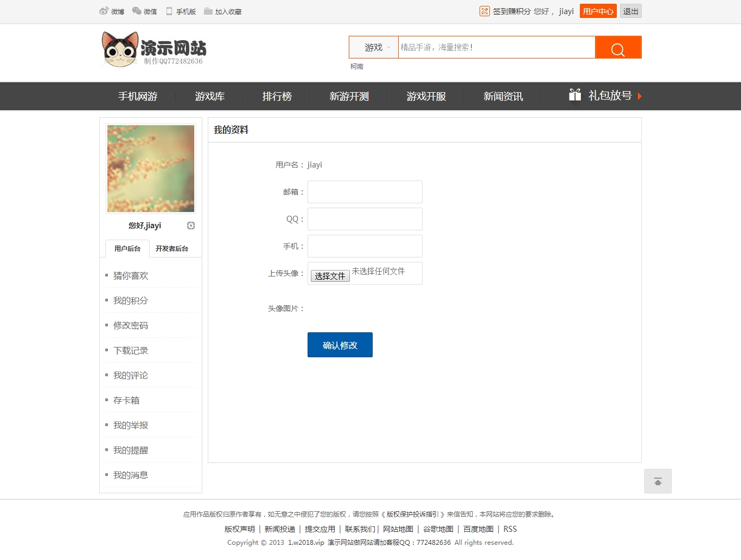
Task: Open the 排行榜 navigation menu
Action: (x=277, y=96)
